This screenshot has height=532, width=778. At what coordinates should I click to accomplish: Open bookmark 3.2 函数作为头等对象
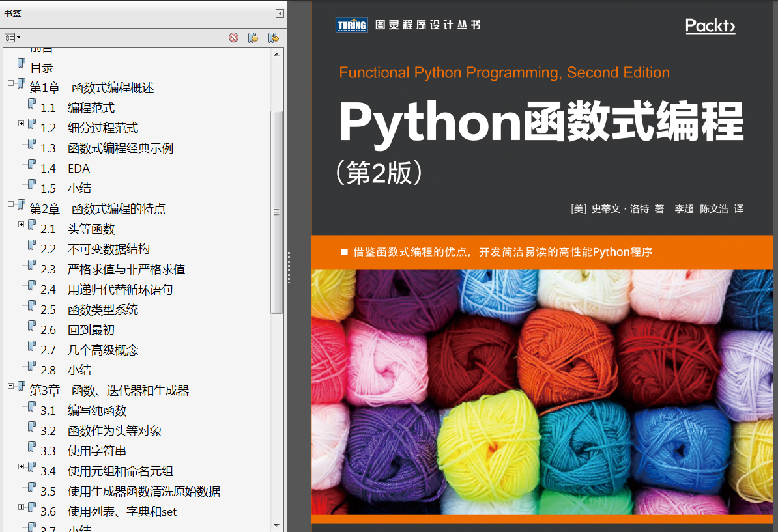tap(101, 431)
